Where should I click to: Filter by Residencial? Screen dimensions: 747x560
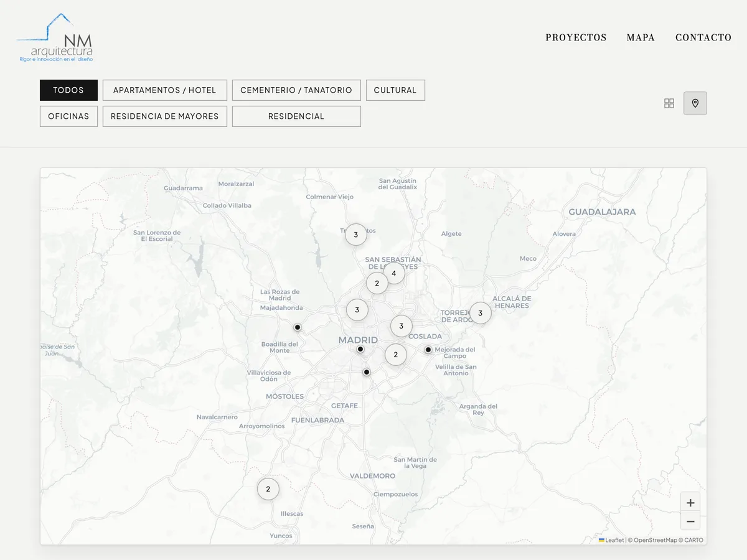(296, 116)
